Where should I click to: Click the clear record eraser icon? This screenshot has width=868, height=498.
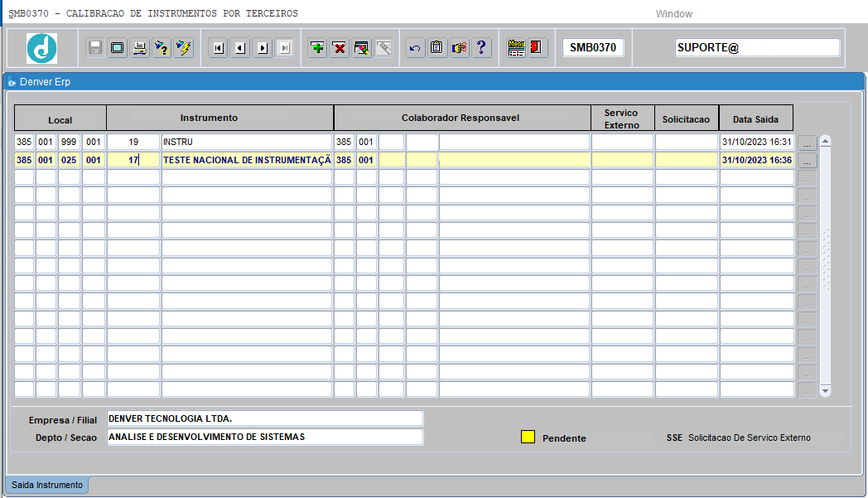(x=361, y=47)
